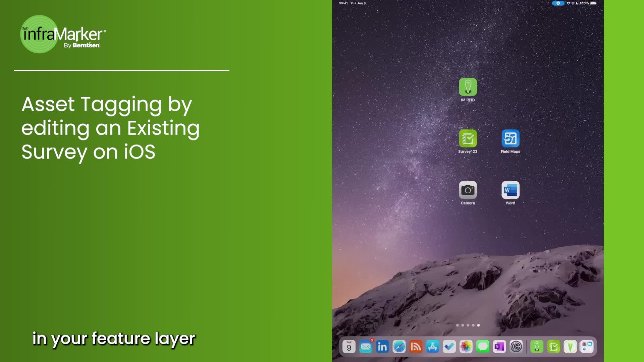Launch Microsoft Word app
644x362 pixels.
(510, 190)
